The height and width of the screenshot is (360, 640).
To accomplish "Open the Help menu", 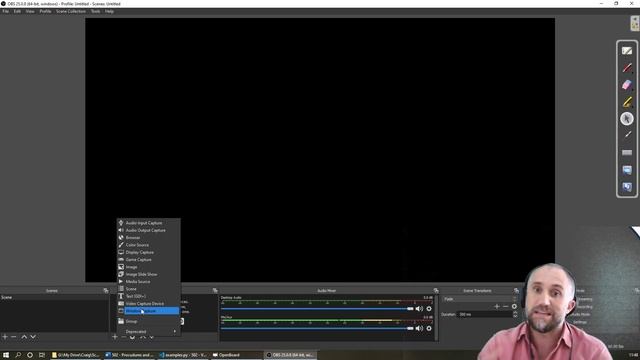I will pyautogui.click(x=109, y=11).
